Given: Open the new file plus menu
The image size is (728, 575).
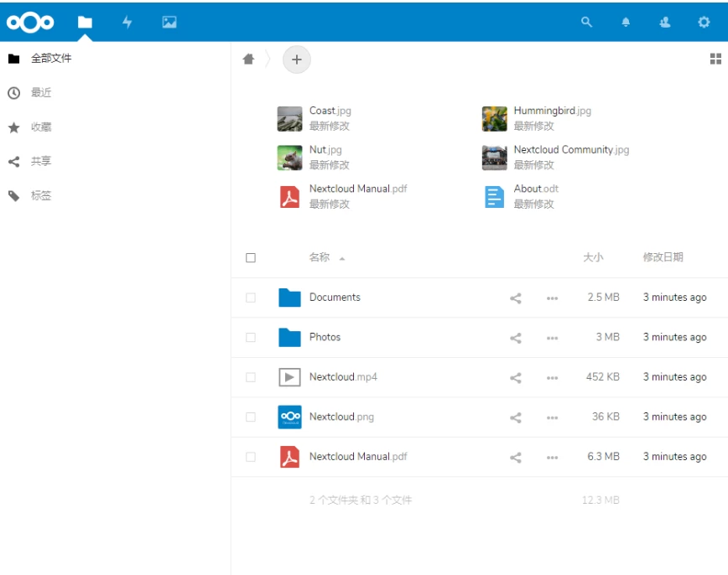Looking at the screenshot, I should tap(297, 60).
